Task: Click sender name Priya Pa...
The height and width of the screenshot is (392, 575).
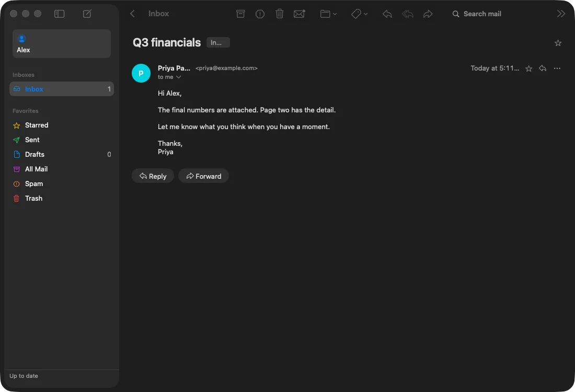Action: (x=174, y=68)
